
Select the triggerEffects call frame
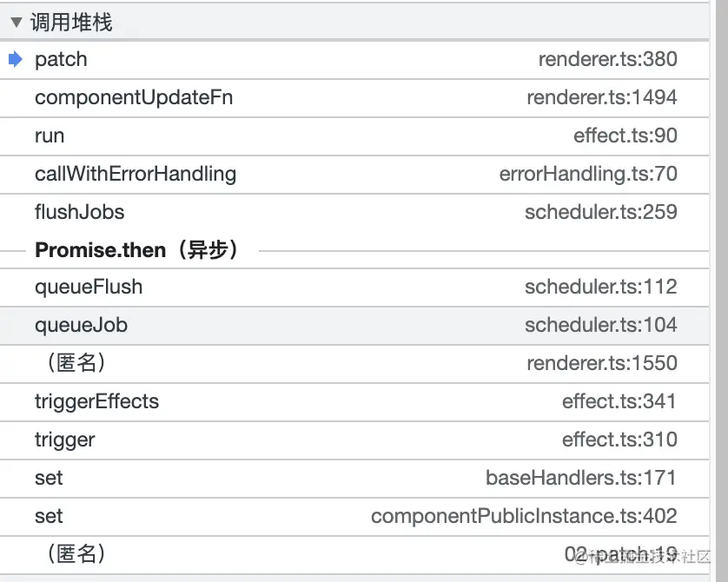point(97,401)
